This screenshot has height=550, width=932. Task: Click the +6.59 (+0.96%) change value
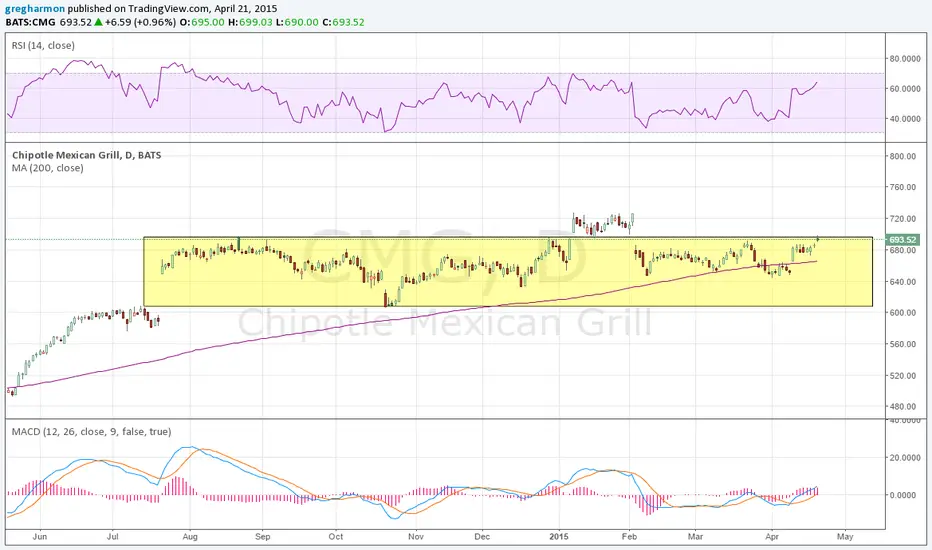coord(140,22)
